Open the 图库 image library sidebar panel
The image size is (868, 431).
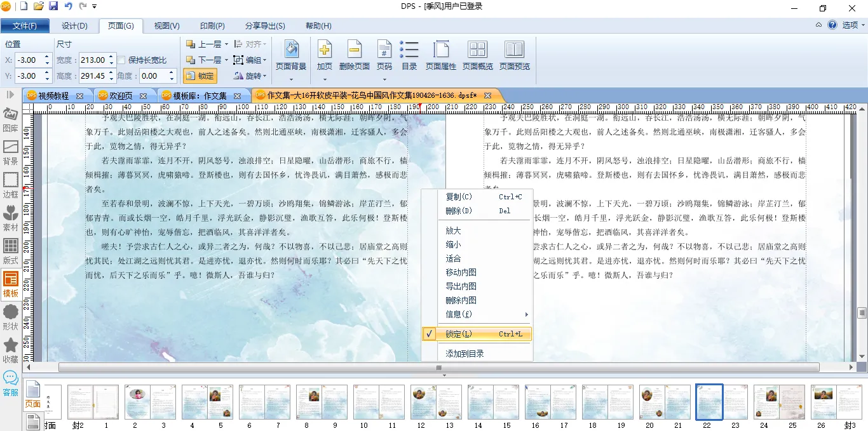pyautogui.click(x=10, y=119)
